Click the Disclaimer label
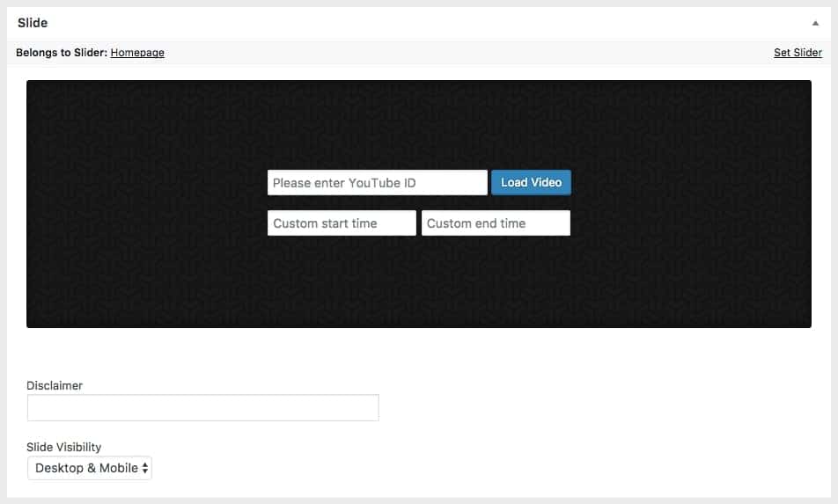 click(x=55, y=385)
